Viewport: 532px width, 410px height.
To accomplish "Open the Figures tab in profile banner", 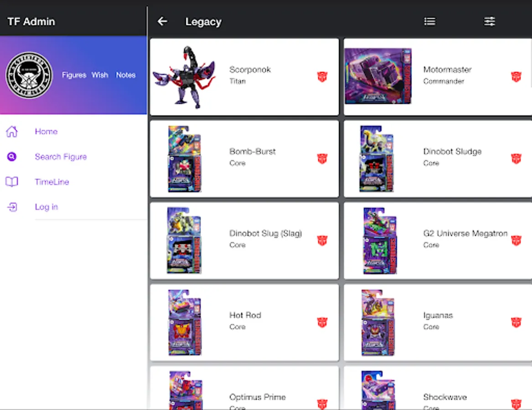I will [74, 75].
